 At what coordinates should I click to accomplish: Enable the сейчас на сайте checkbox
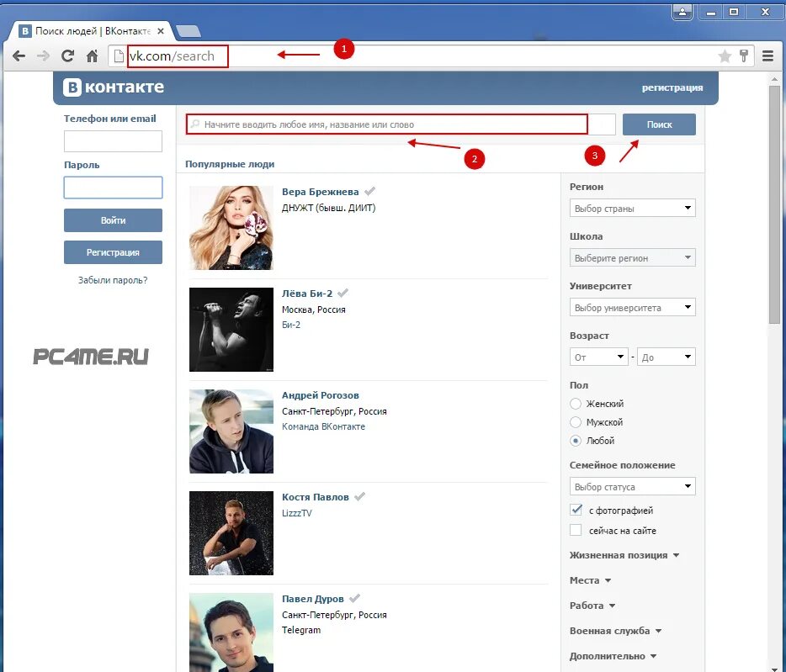(x=576, y=530)
